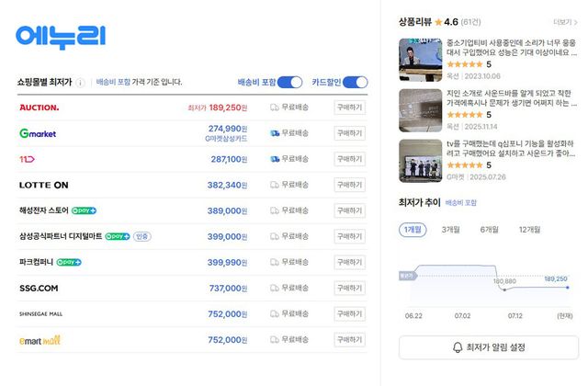Select the 6개월 price trend tab
The width and height of the screenshot is (588, 386).
point(490,230)
